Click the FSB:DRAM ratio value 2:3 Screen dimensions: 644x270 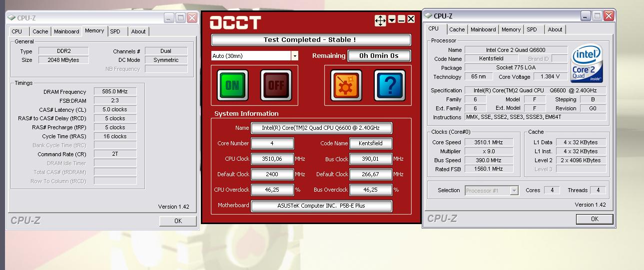(x=115, y=101)
